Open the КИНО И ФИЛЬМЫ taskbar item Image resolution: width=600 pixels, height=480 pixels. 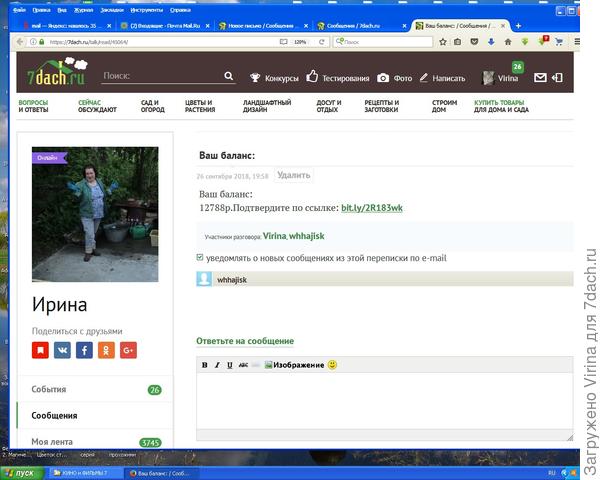tap(85, 473)
